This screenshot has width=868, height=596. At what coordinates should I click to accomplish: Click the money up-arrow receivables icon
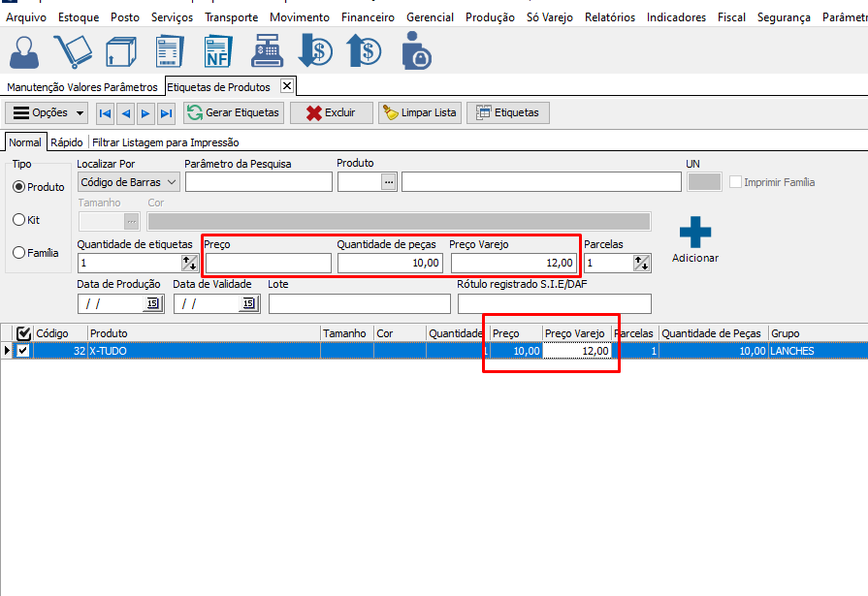[x=364, y=51]
